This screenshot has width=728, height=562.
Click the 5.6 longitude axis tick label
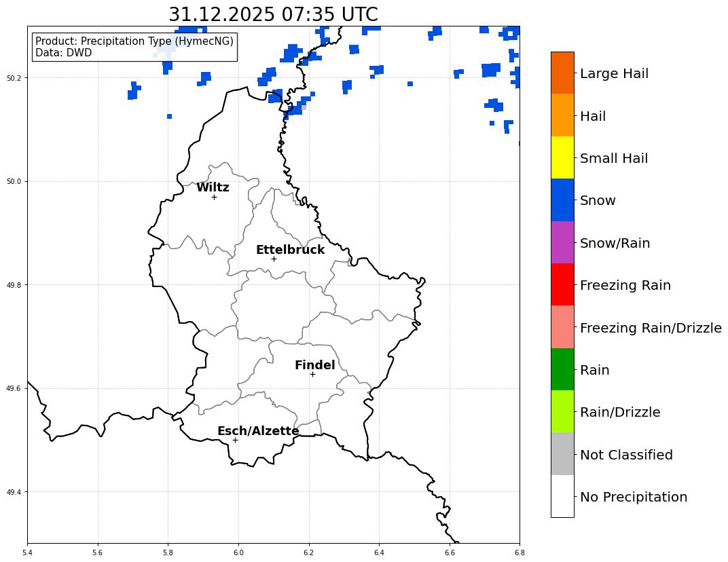tap(98, 552)
